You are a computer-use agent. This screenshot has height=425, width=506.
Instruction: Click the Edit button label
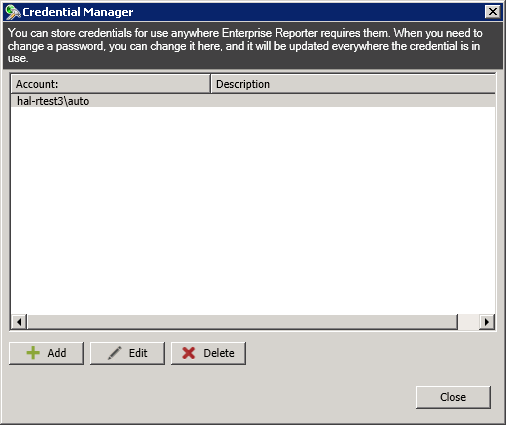point(138,353)
